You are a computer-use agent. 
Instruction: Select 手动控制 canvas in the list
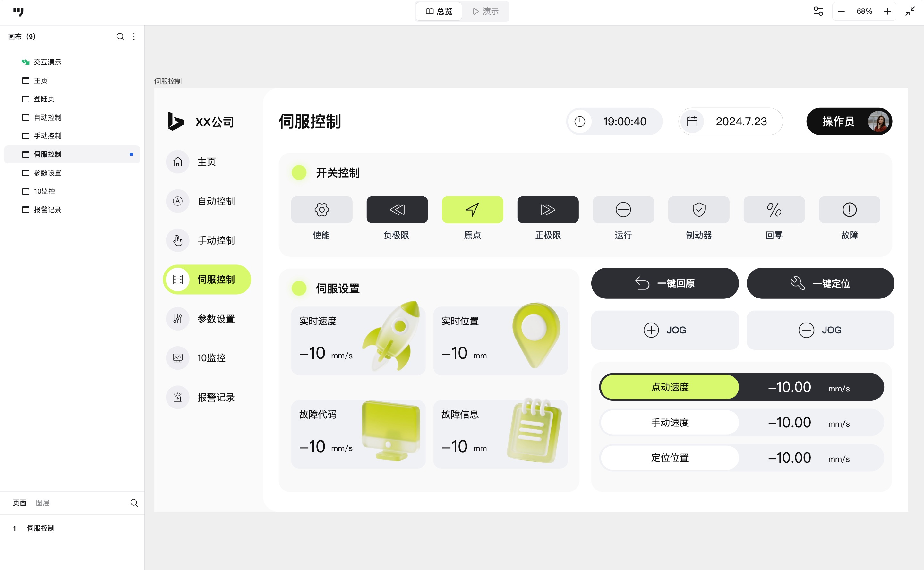(72, 136)
